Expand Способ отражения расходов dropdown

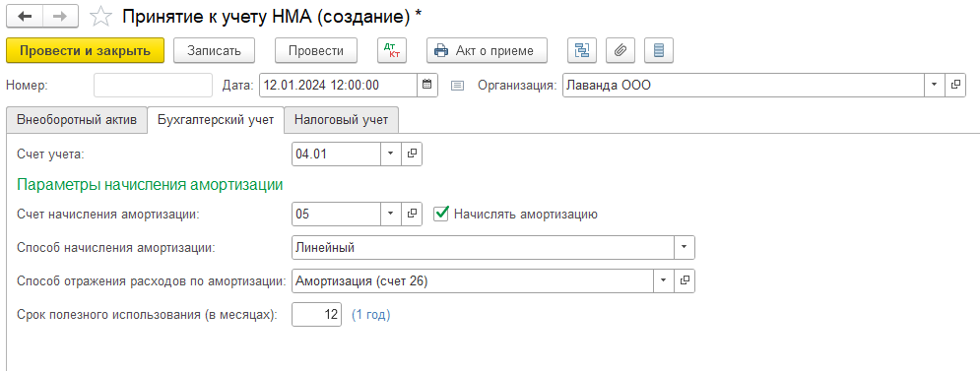tap(664, 281)
